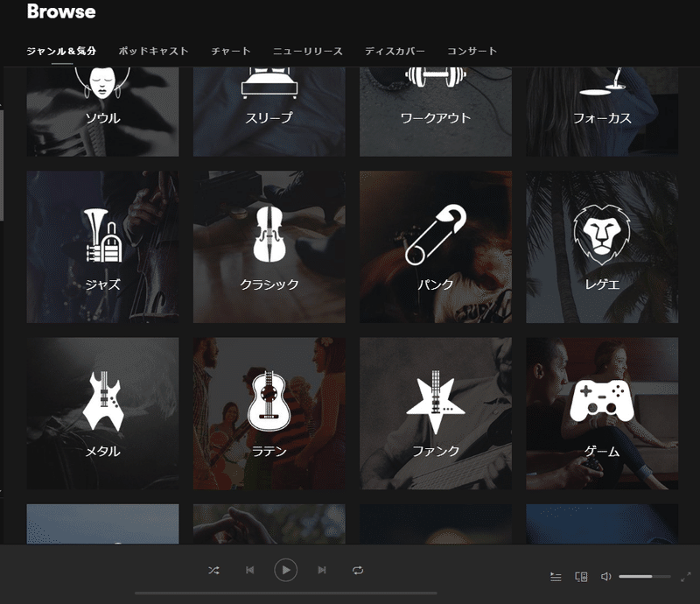Mute the volume speaker icon
This screenshot has width=700, height=604.
coord(605,577)
